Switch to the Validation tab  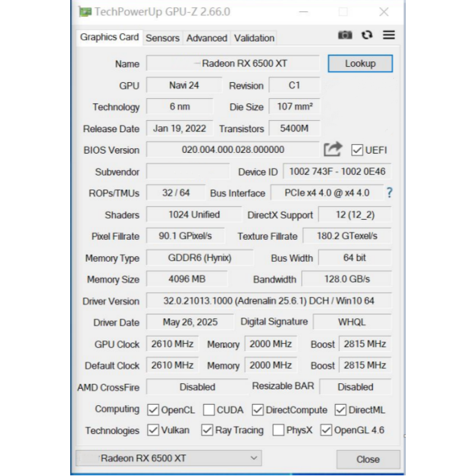coord(254,38)
